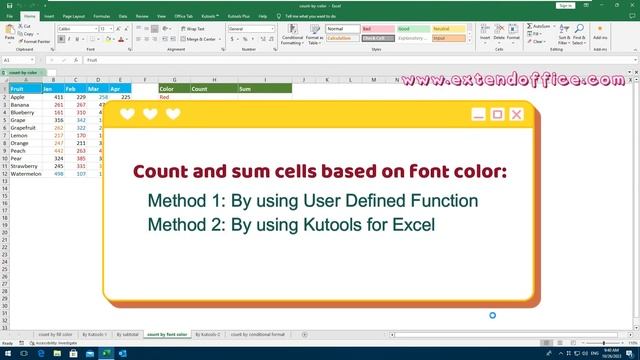The height and width of the screenshot is (360, 640).
Task: Click the Borders icon in Font group
Action: [92, 39]
